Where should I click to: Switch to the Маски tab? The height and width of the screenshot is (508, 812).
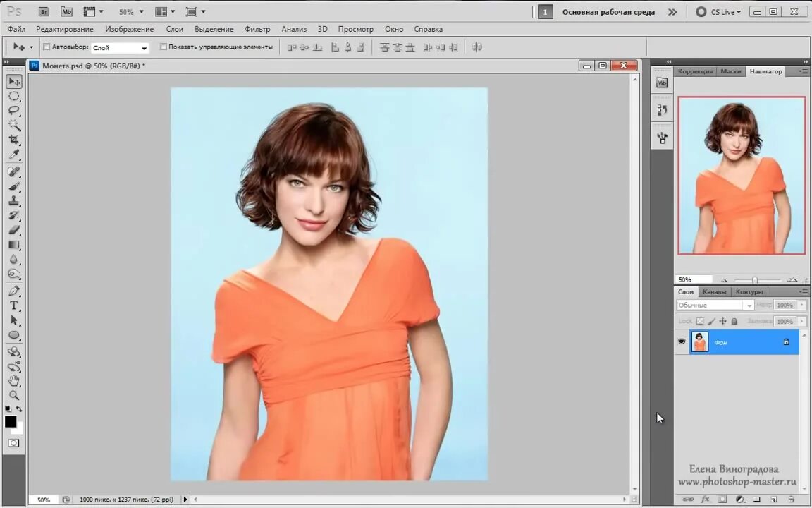[731, 71]
